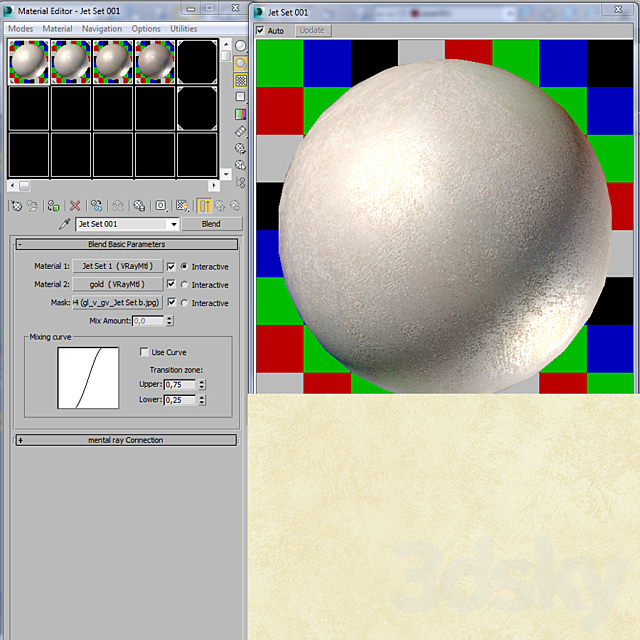Collapse the Blend Basic Parameters rollout

click(127, 244)
